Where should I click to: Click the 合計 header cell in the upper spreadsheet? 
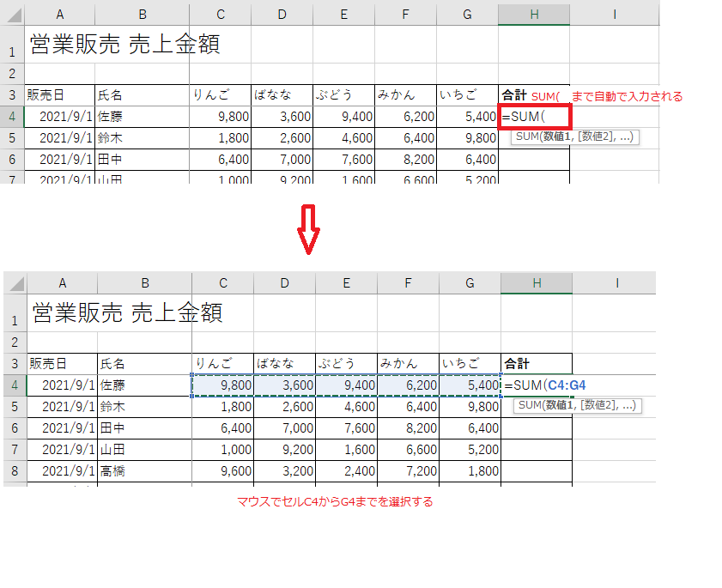[513, 95]
